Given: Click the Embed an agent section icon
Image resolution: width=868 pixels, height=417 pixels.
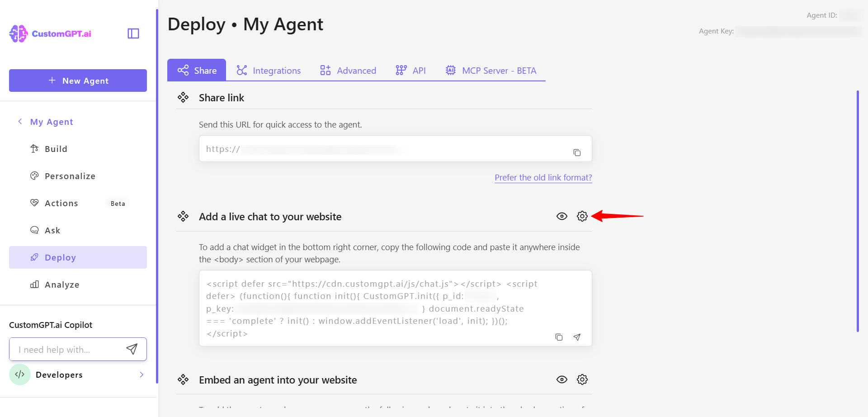Looking at the screenshot, I should (183, 379).
